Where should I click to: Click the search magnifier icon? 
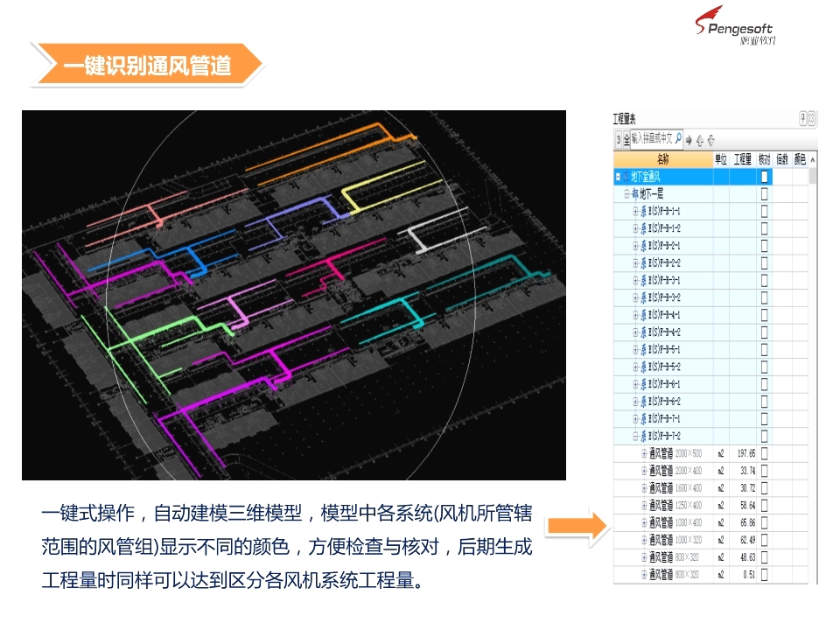[679, 136]
